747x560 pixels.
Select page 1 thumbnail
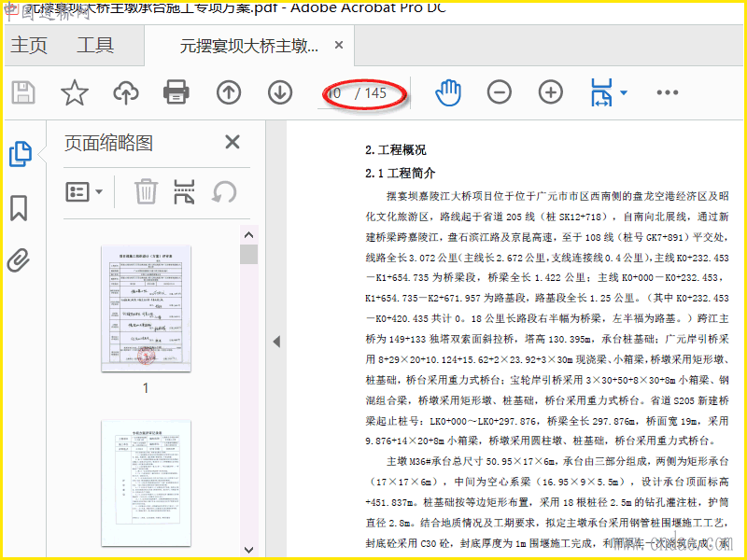147,309
